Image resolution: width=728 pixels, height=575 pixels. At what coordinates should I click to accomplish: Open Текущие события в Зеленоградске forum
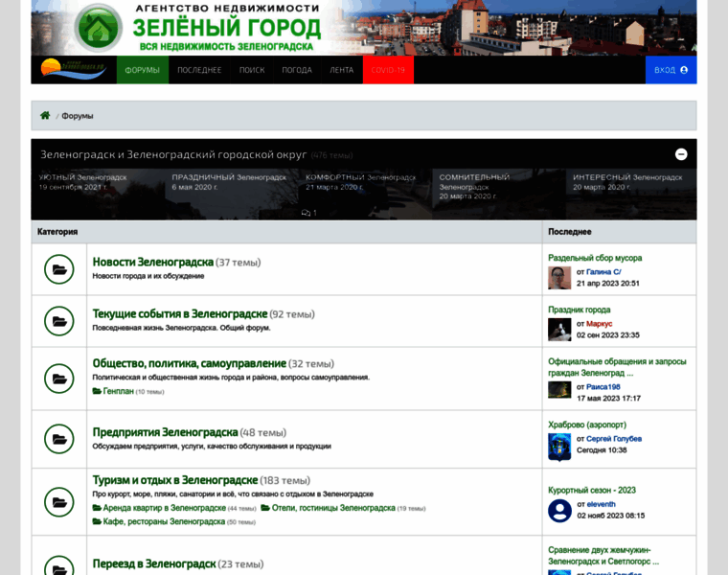(180, 314)
